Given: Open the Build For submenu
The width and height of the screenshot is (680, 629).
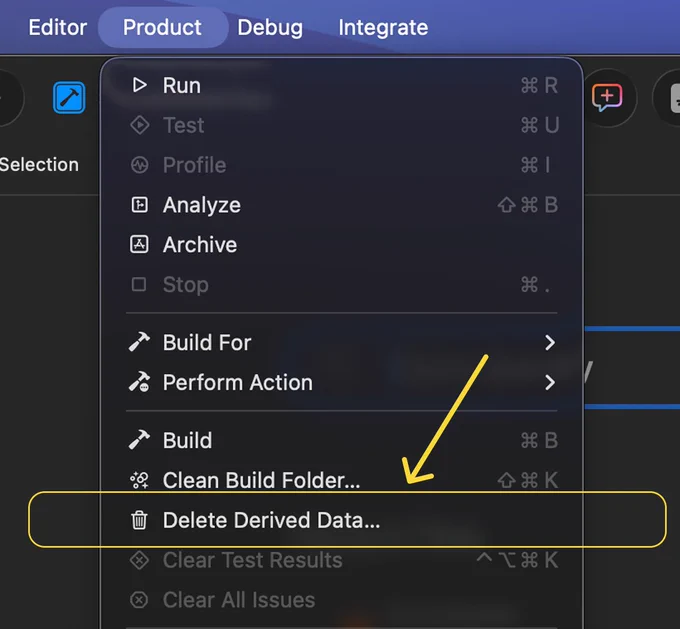Looking at the screenshot, I should [342, 343].
